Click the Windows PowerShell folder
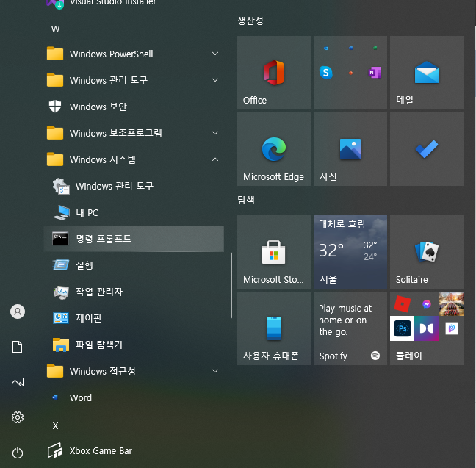 click(x=134, y=54)
